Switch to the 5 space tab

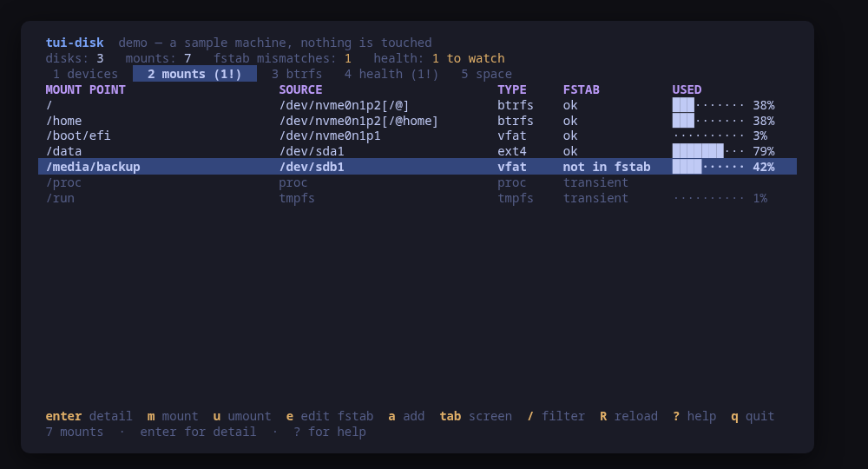point(486,74)
